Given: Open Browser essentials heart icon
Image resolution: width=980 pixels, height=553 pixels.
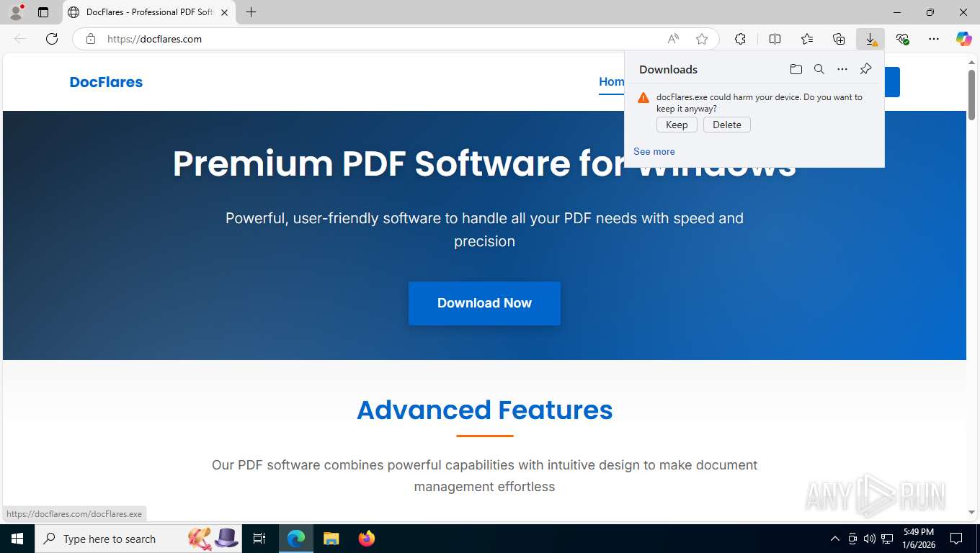Looking at the screenshot, I should click(902, 39).
